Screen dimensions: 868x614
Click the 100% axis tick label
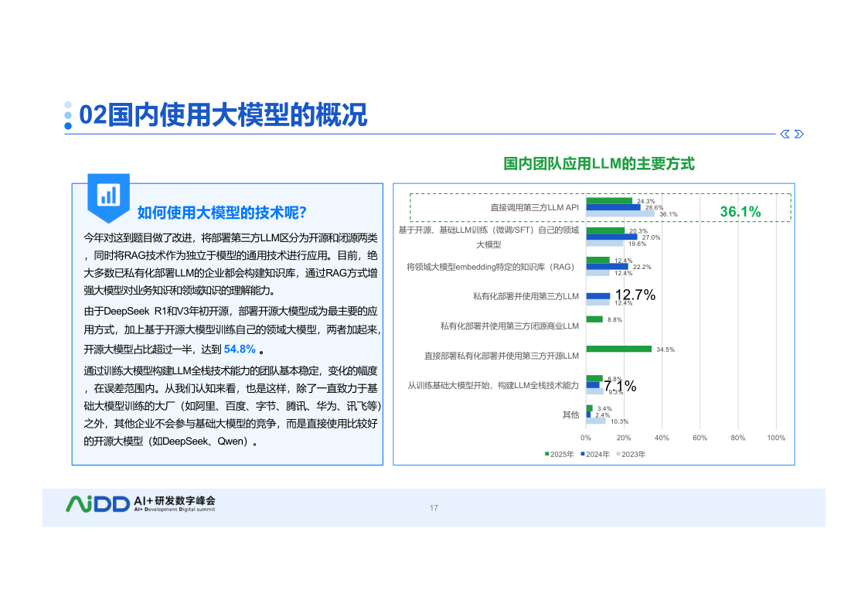click(x=776, y=438)
